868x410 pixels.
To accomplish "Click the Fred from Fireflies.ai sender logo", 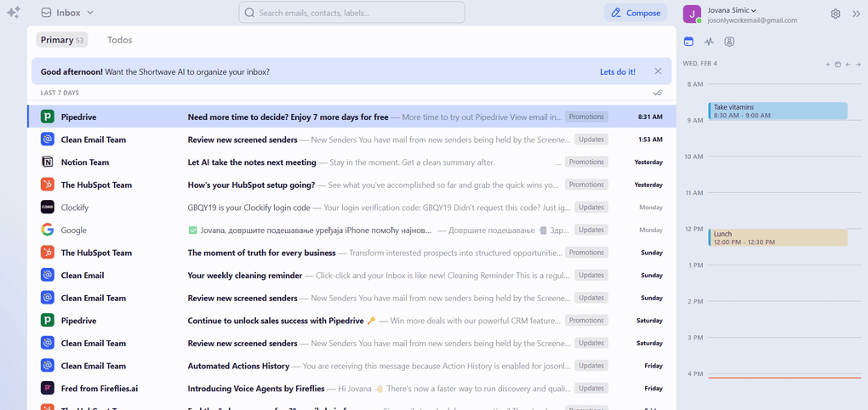I will (x=47, y=388).
